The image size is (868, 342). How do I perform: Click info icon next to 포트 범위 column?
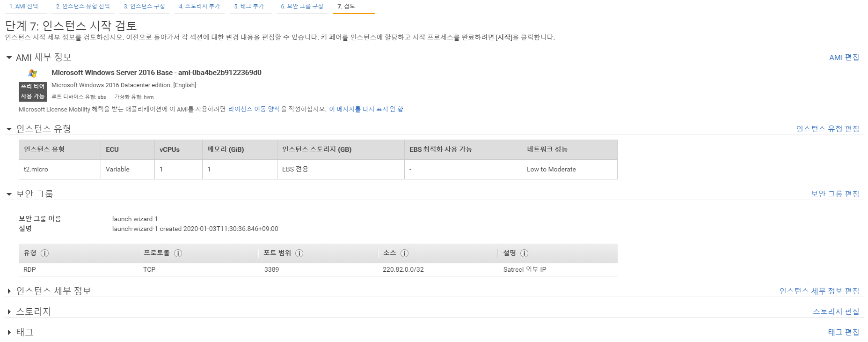click(x=299, y=253)
